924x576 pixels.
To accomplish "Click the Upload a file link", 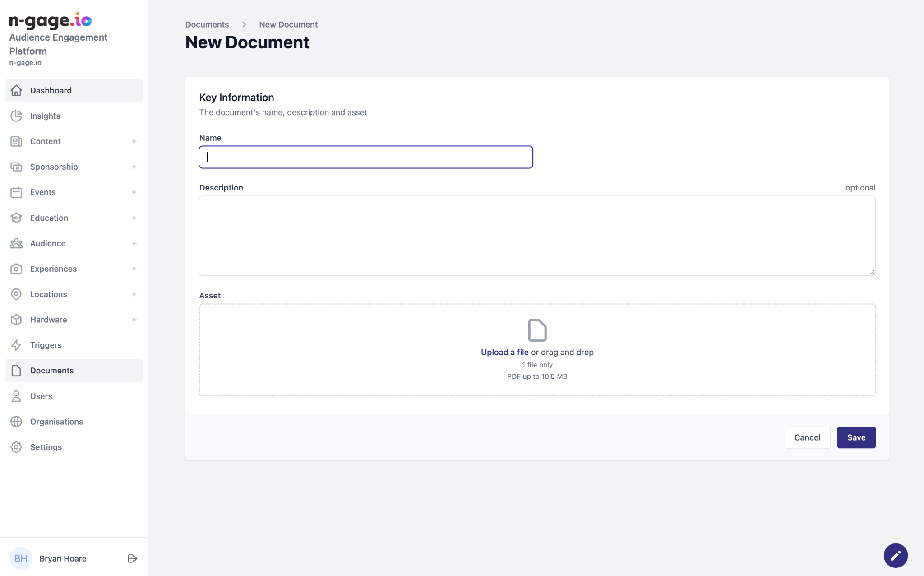I will (504, 352).
